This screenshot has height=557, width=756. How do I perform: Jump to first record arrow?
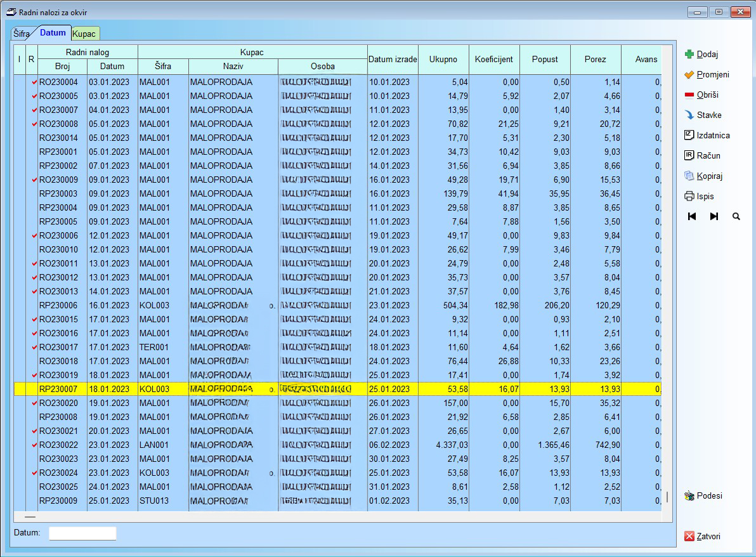pos(692,216)
